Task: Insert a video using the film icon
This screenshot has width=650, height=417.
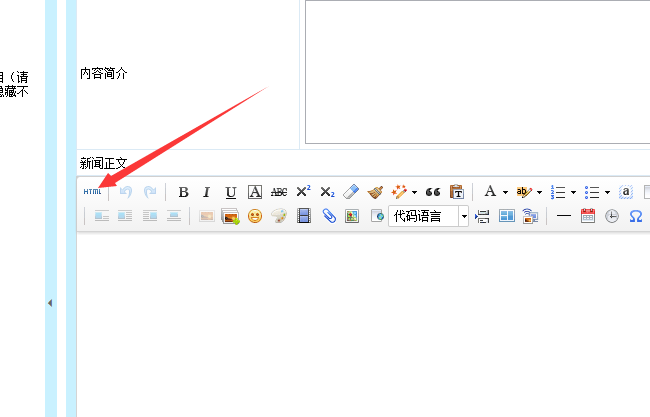Action: click(304, 216)
